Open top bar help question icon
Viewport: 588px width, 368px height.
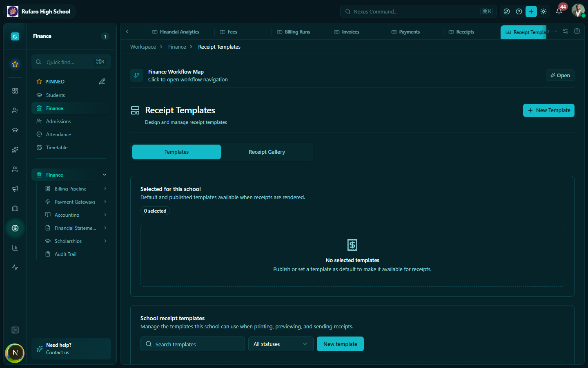519,11
